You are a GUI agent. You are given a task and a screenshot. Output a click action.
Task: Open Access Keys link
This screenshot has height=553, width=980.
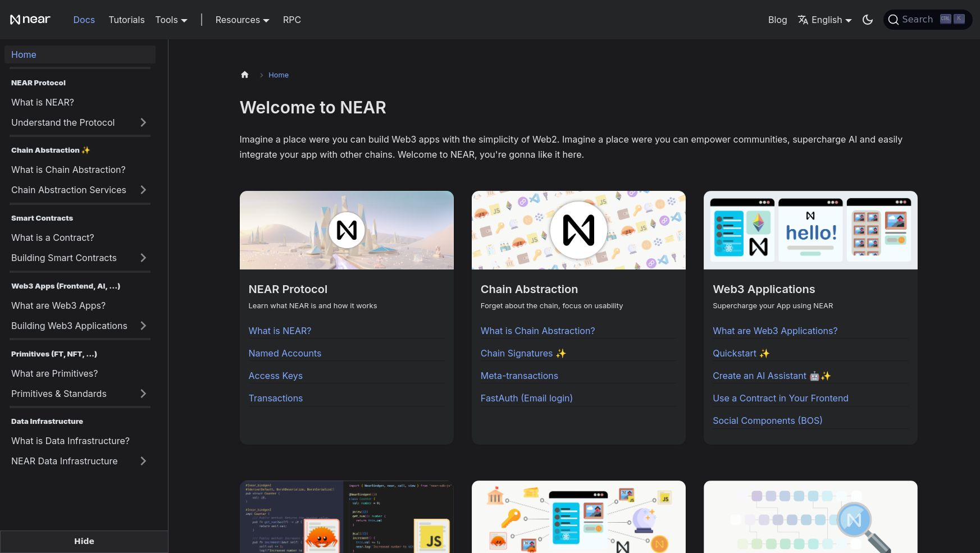[x=275, y=376]
